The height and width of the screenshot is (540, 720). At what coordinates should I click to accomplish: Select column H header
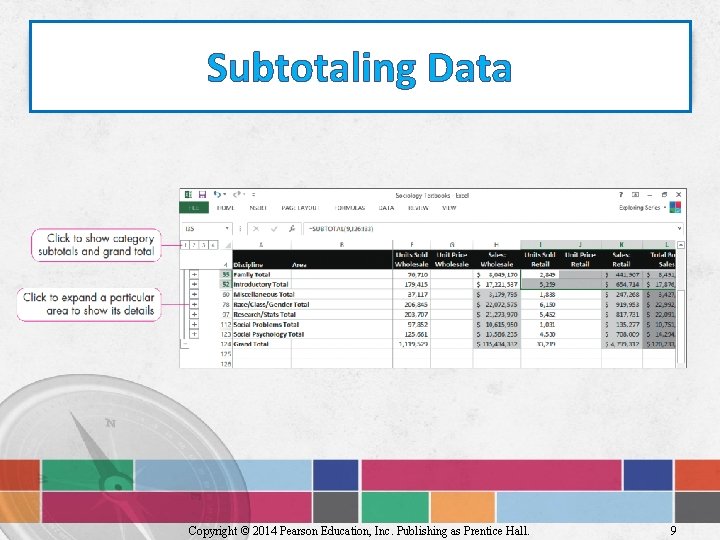tap(496, 245)
